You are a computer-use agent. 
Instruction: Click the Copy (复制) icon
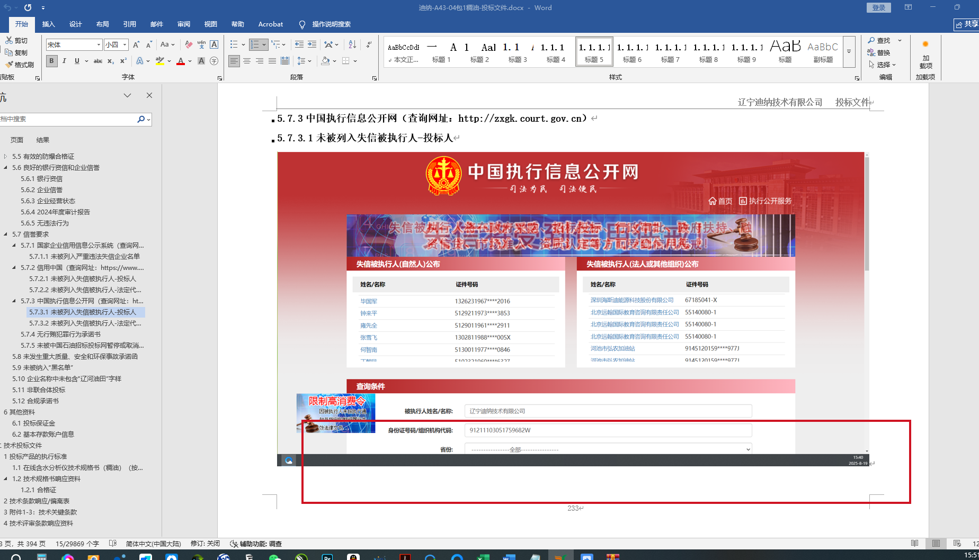tap(9, 52)
